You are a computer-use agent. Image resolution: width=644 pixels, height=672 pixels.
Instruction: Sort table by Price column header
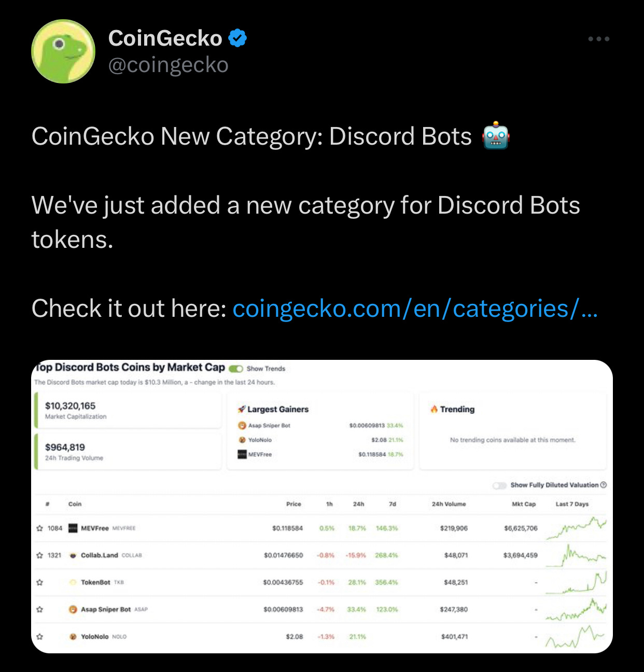293,504
